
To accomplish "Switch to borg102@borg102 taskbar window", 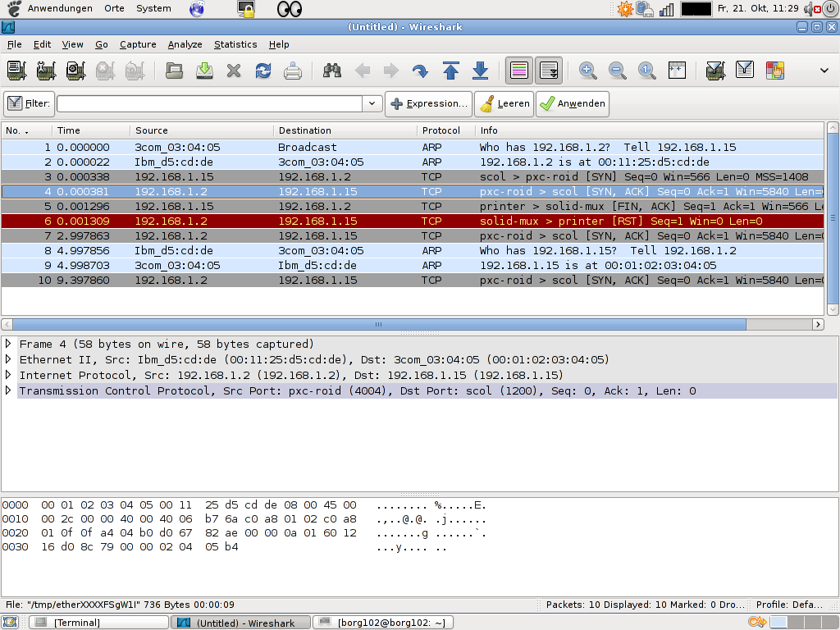I will click(x=383, y=623).
